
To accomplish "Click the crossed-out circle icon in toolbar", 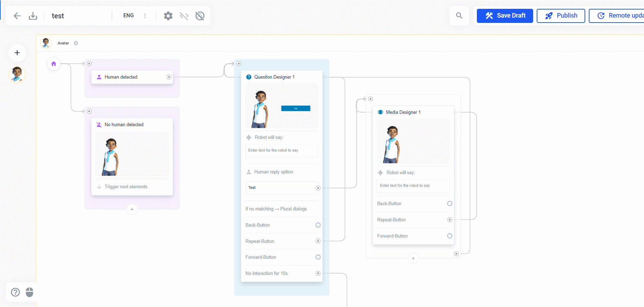I will click(200, 16).
